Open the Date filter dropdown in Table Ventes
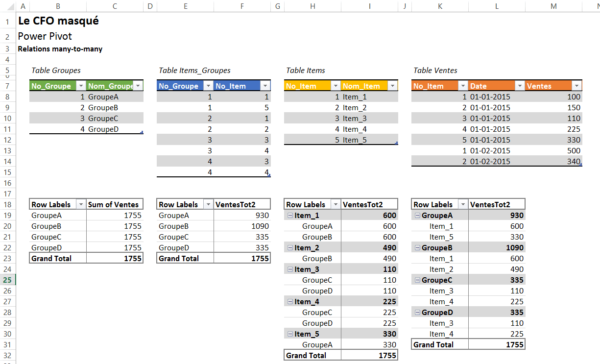600x364 pixels. pos(519,86)
